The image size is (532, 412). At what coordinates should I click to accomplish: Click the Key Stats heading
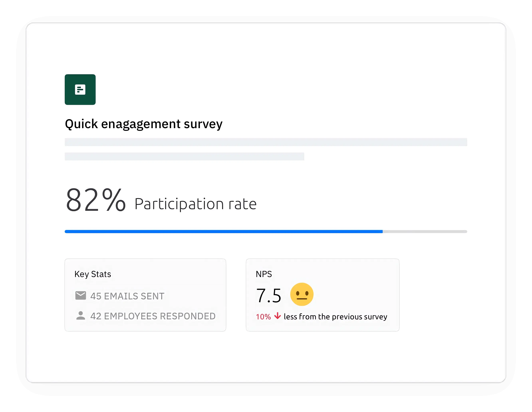pyautogui.click(x=93, y=274)
